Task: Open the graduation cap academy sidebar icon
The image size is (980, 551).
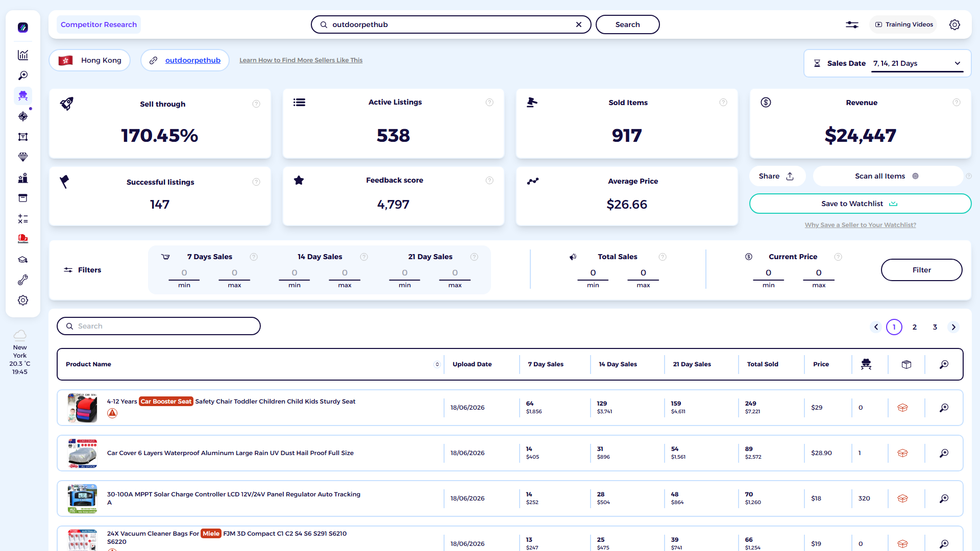Action: tap(23, 260)
